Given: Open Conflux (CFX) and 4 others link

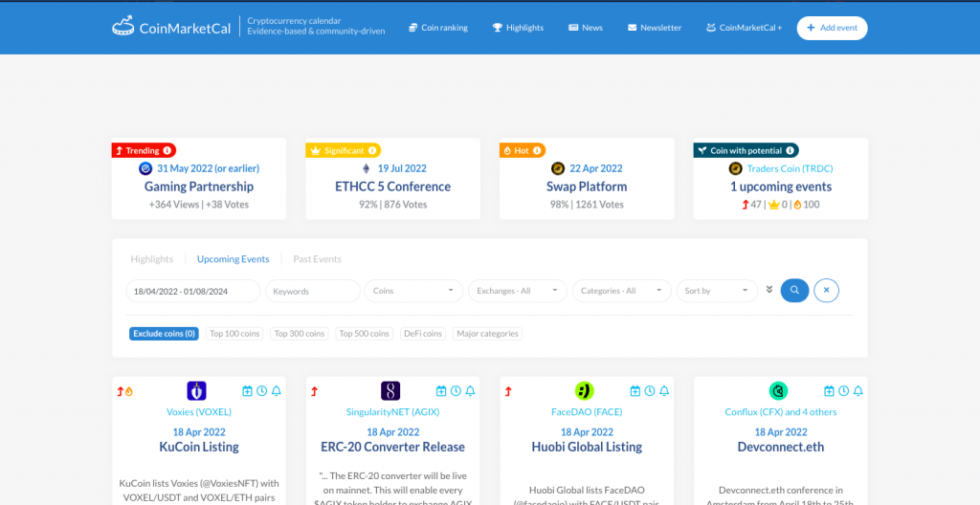Looking at the screenshot, I should coord(781,412).
